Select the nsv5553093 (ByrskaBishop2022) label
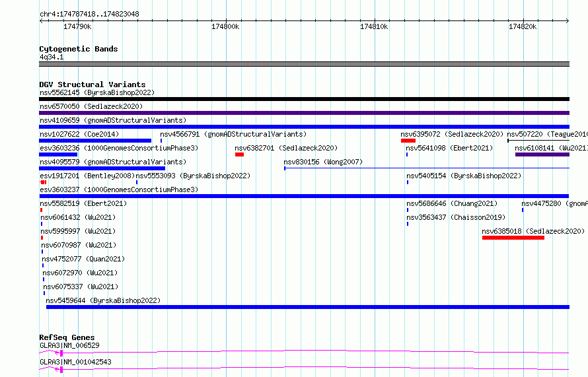The width and height of the screenshot is (588, 377). (x=193, y=176)
